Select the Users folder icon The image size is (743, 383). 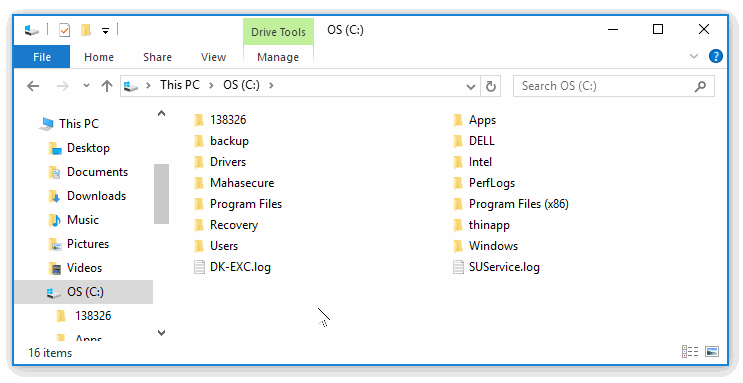tap(199, 246)
